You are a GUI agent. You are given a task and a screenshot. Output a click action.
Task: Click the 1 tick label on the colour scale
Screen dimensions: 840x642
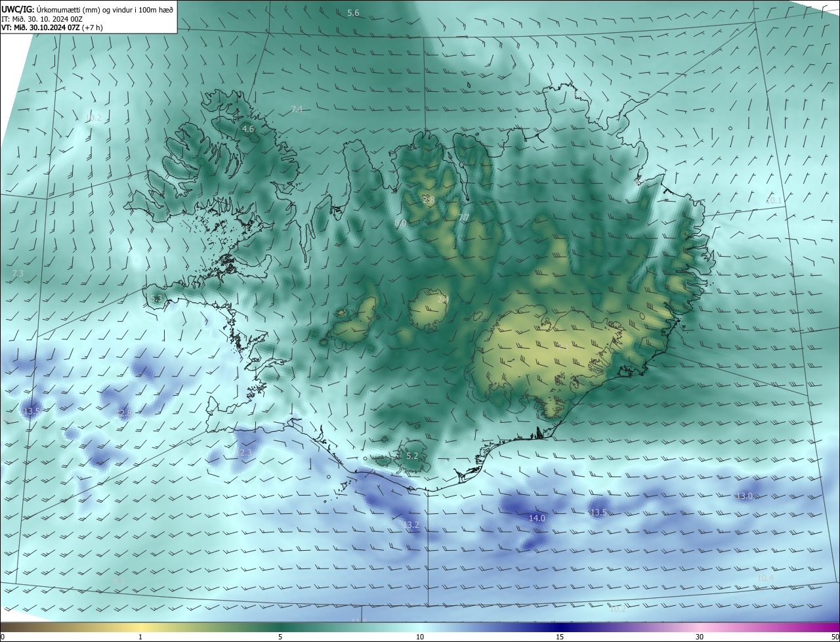tap(140, 637)
